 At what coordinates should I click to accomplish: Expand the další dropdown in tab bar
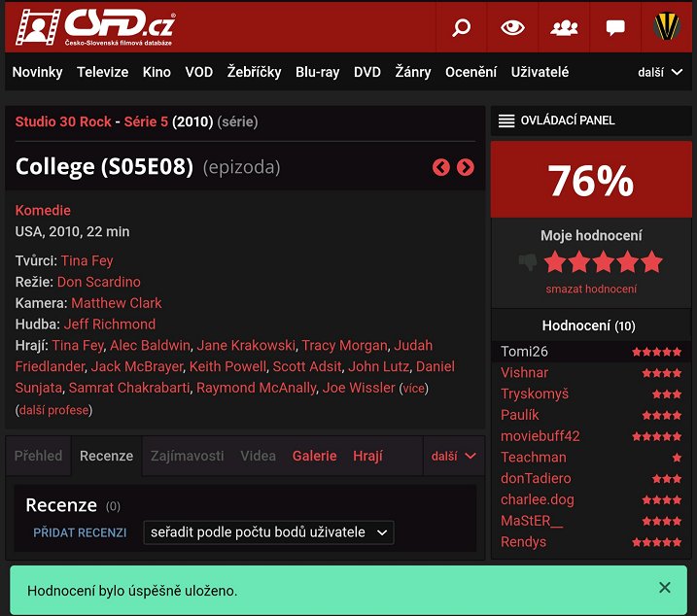tap(453, 456)
